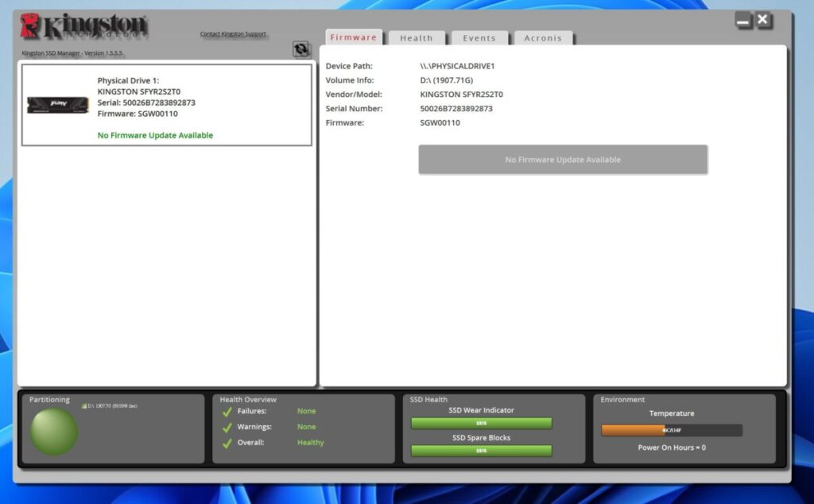Click the Power On Hours = 0 text

coord(672,448)
